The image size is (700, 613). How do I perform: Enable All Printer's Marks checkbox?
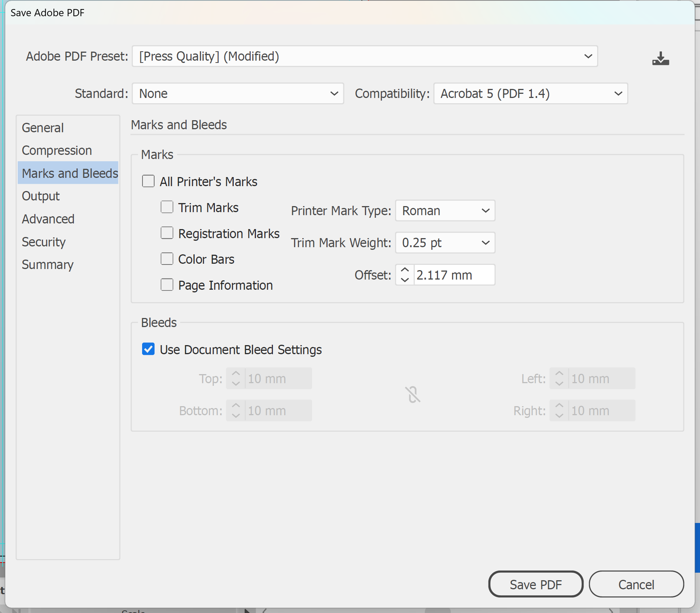(148, 181)
